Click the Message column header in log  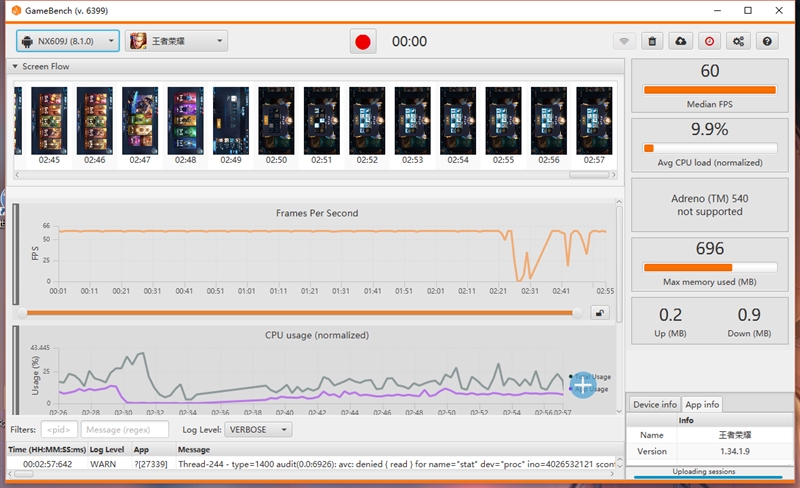tap(195, 450)
